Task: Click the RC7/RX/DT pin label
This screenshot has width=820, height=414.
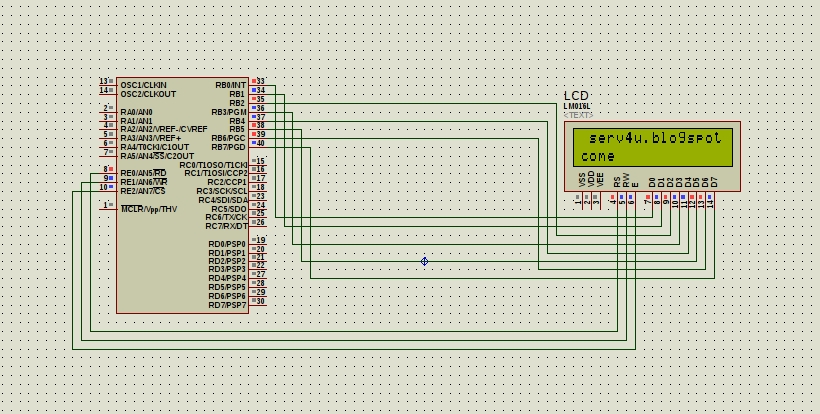Action: (226, 226)
